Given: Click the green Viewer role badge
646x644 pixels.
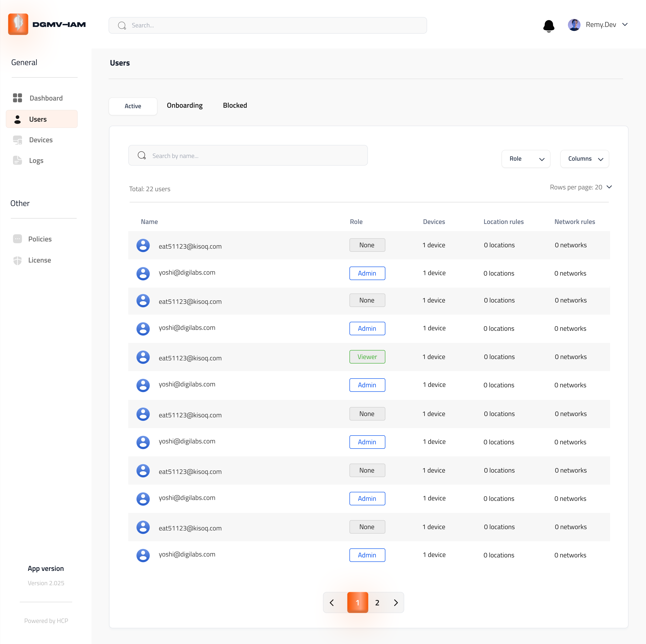Looking at the screenshot, I should coord(367,357).
